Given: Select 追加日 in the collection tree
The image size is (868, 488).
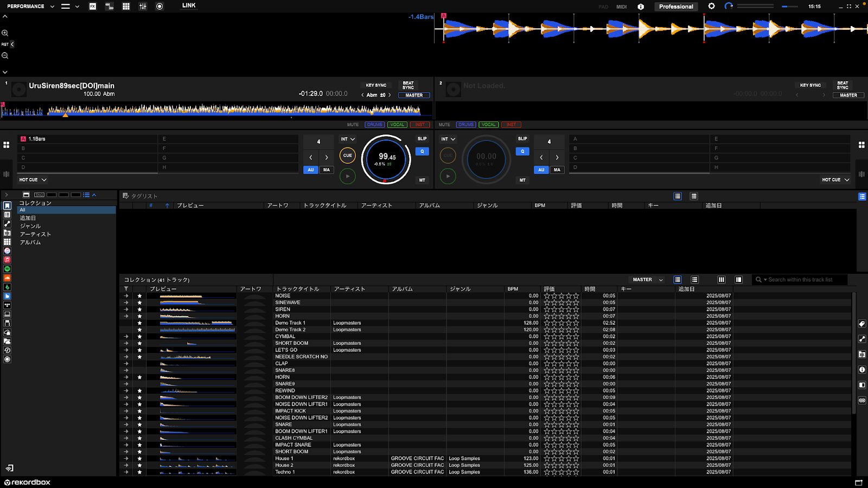Looking at the screenshot, I should pyautogui.click(x=28, y=218).
